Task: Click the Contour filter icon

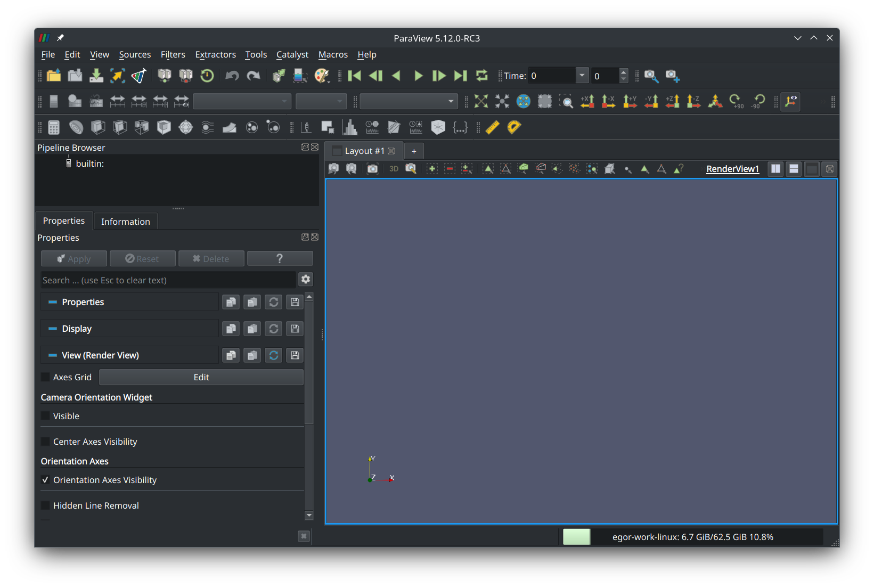Action: pos(76,127)
